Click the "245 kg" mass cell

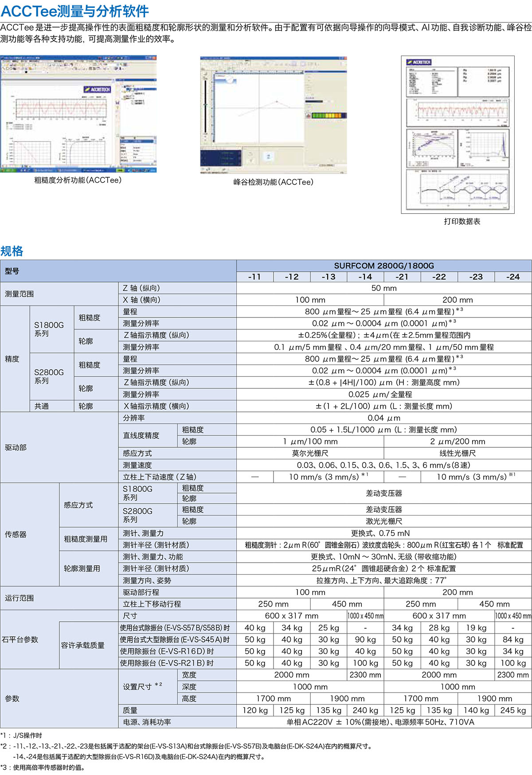[x=513, y=710]
